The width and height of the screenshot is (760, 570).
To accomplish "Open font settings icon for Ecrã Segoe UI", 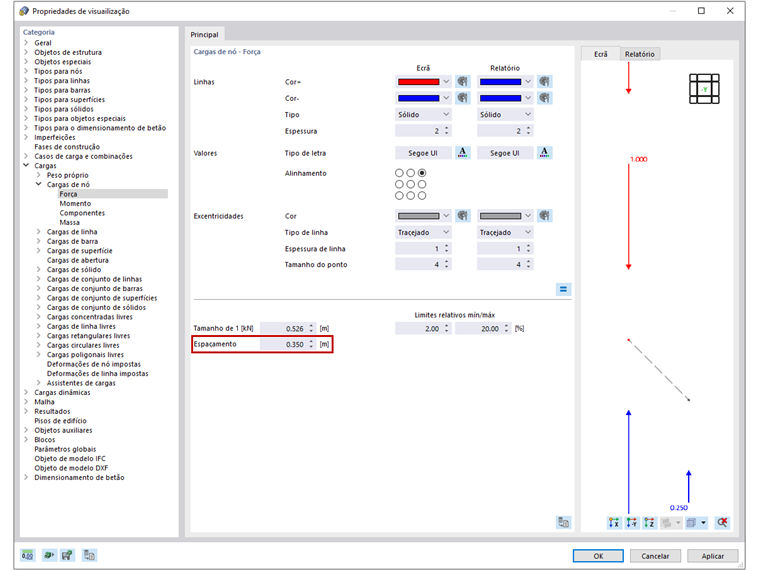I will [x=463, y=153].
